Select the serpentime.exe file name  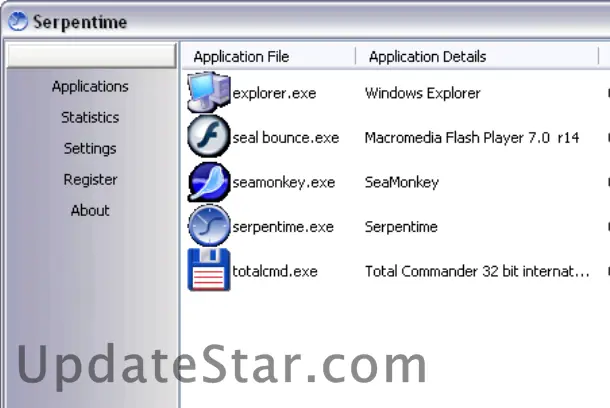(x=283, y=227)
